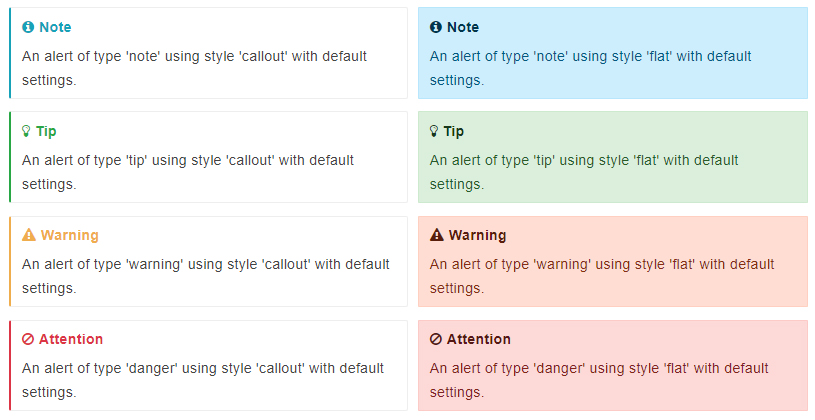
Task: Click the lightbulb icon in flat Tip alert
Action: (x=434, y=131)
